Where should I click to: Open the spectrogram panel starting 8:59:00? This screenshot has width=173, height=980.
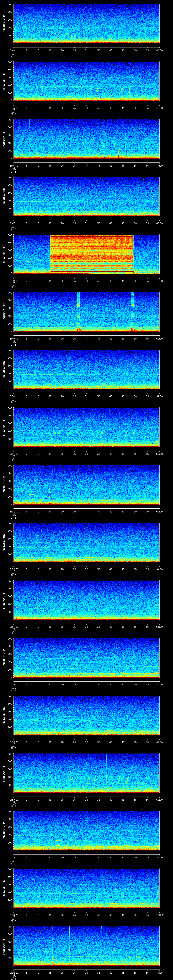pos(86,888)
